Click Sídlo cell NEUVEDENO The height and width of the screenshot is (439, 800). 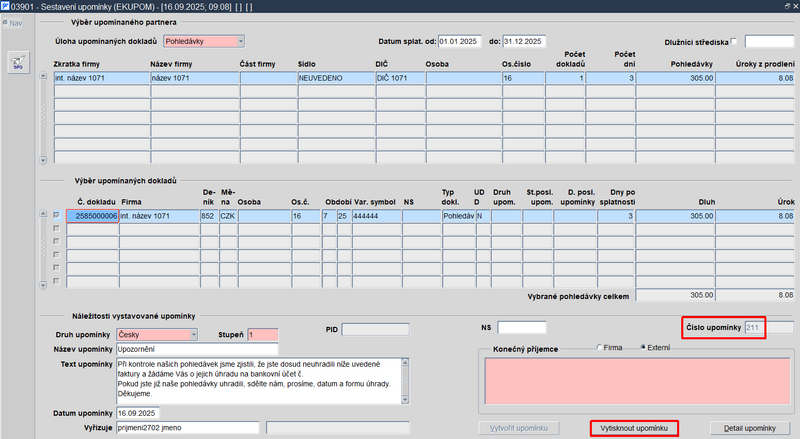click(x=336, y=78)
